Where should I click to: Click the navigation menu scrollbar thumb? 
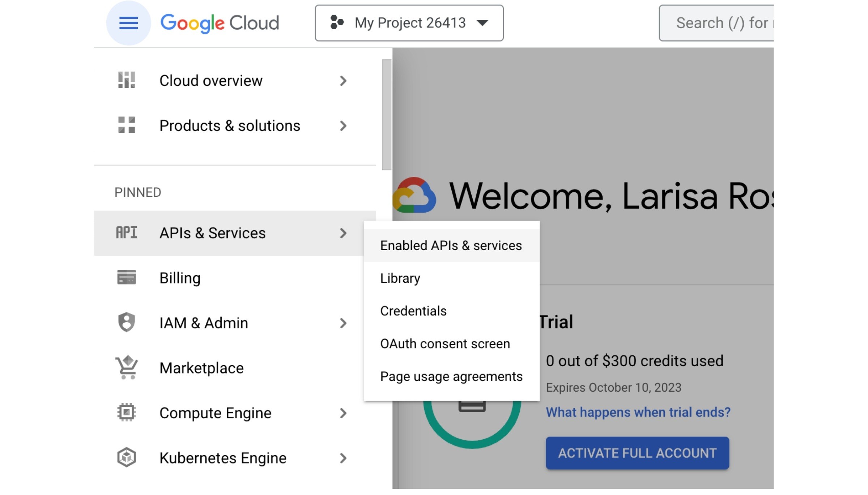(x=387, y=115)
